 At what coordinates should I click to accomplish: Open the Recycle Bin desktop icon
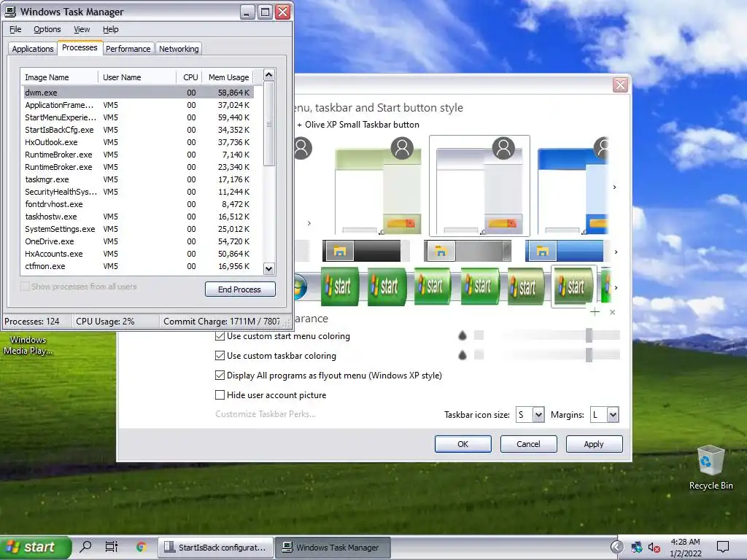point(711,467)
